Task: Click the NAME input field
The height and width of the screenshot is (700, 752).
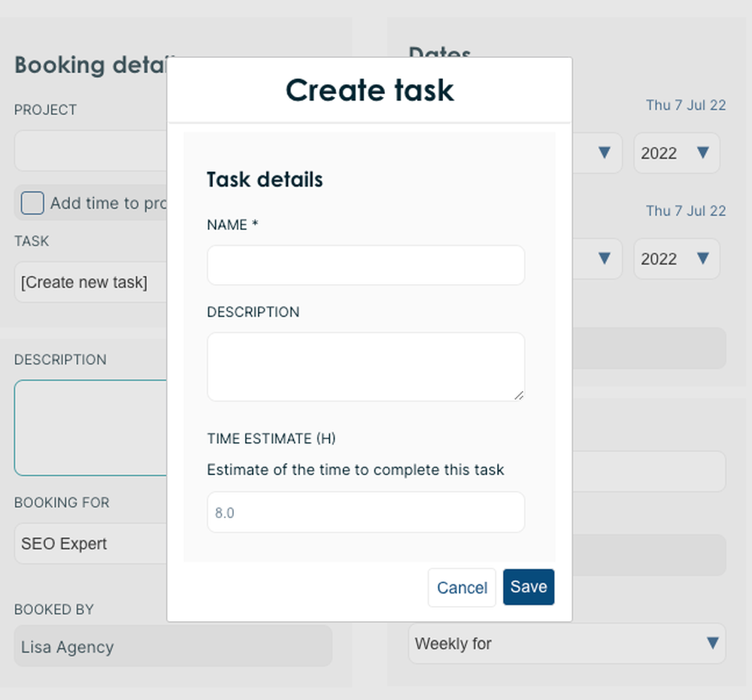Action: 365,265
